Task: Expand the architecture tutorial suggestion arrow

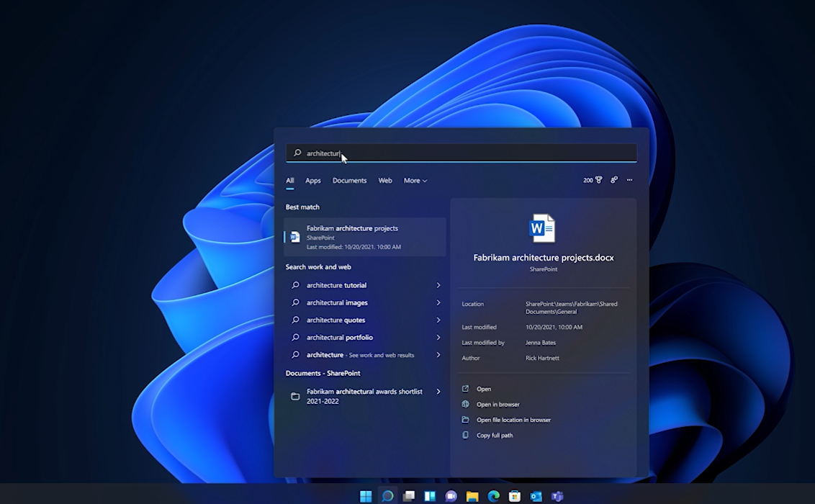Action: tap(438, 285)
